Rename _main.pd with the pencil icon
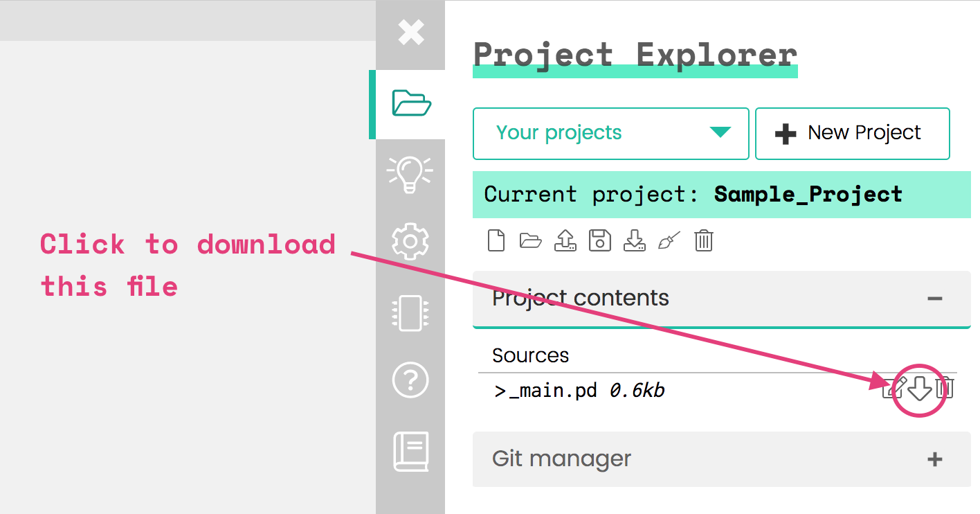The image size is (980, 514). pos(894,389)
